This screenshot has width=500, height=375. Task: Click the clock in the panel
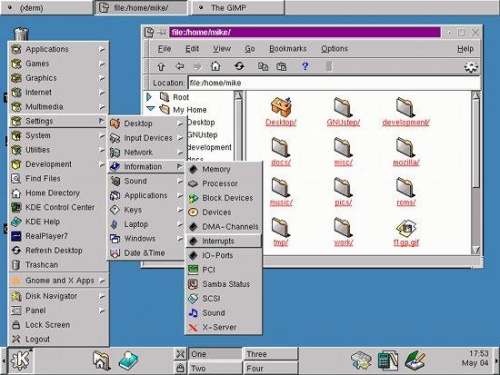coord(474,358)
